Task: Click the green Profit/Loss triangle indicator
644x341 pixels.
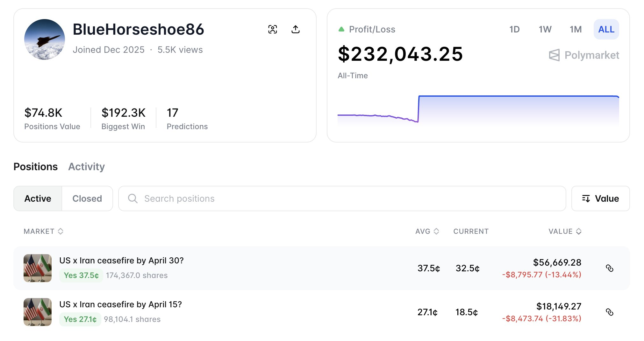Action: pos(341,29)
